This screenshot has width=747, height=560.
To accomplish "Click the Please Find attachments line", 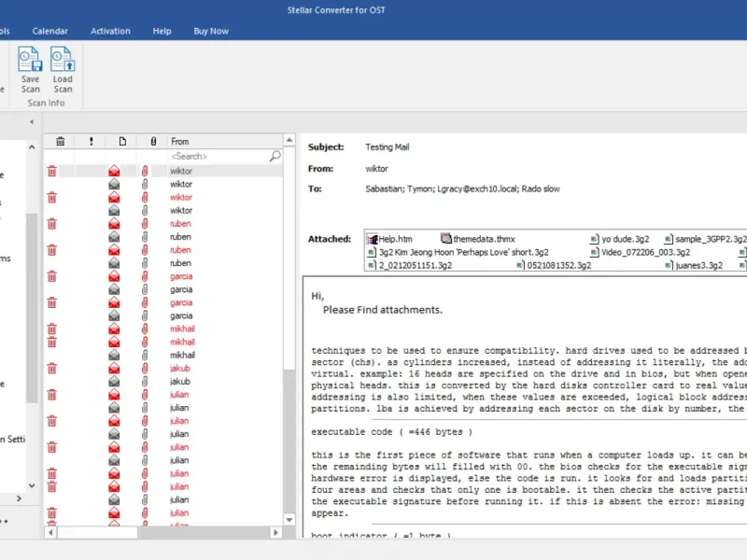I will 383,310.
